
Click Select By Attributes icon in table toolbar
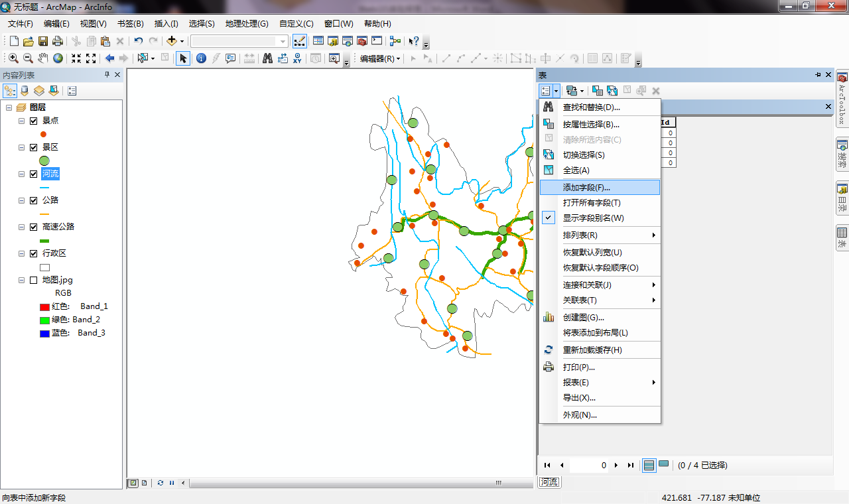(597, 91)
